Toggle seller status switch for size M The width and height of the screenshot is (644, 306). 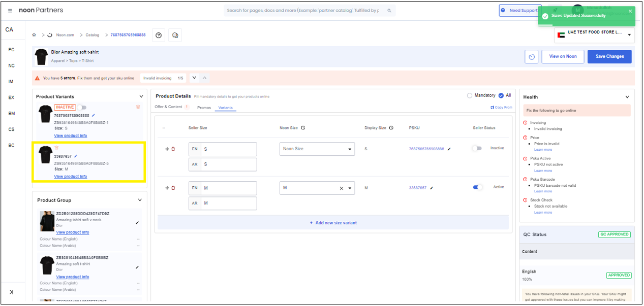coord(478,187)
